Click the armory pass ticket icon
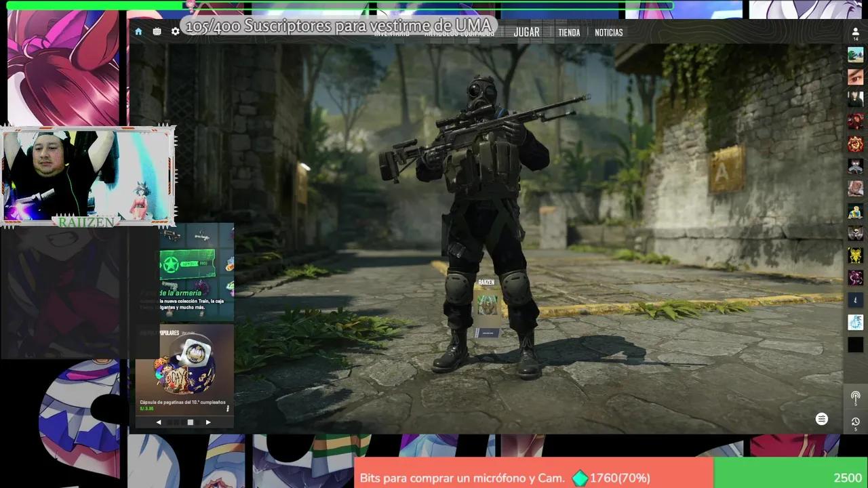Viewport: 868px width, 488px height. pos(189,264)
